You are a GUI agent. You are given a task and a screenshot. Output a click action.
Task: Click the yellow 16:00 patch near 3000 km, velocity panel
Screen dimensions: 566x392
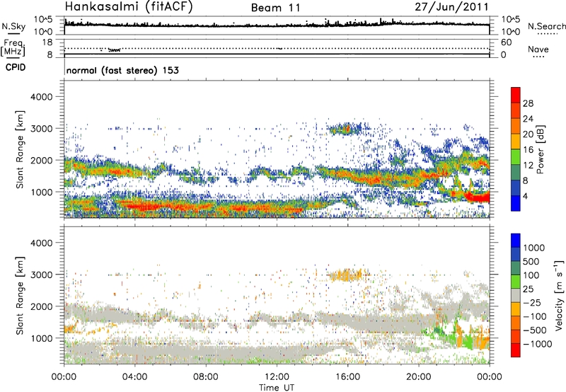point(346,275)
